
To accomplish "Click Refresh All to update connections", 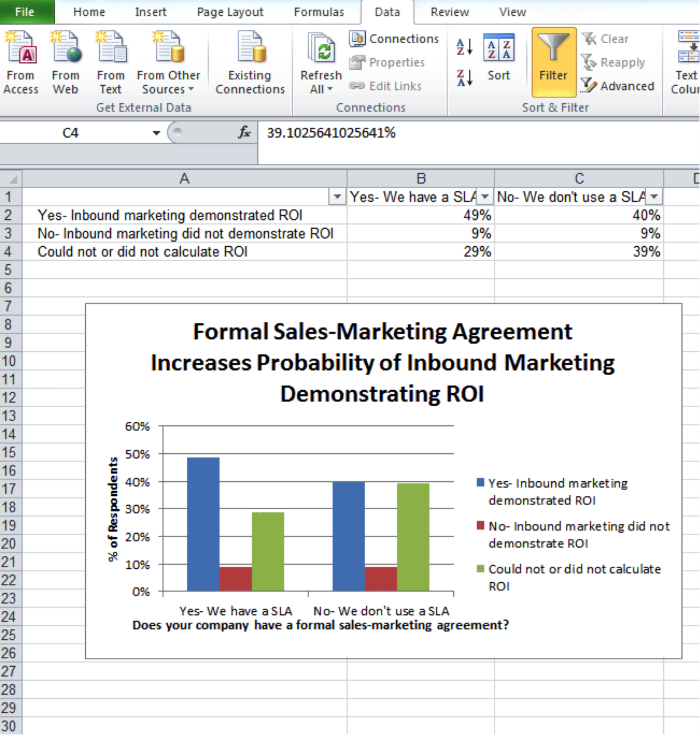I will pos(320,61).
